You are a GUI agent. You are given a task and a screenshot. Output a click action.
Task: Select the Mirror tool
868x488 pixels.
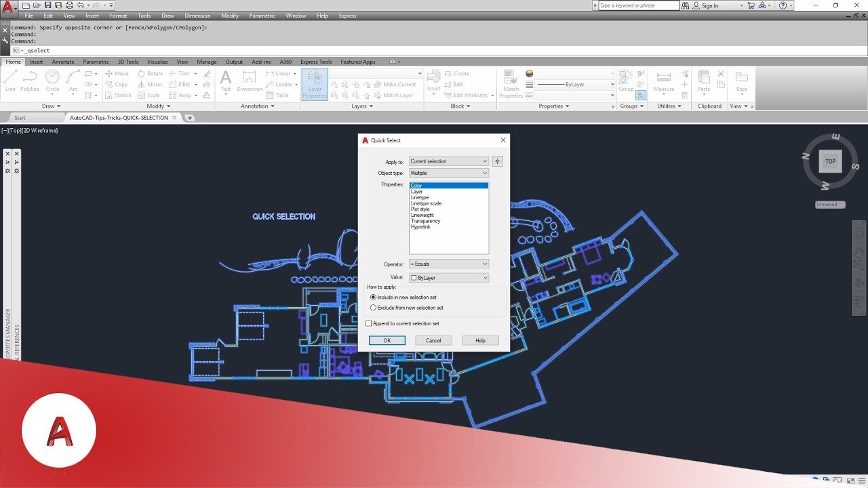pos(151,85)
